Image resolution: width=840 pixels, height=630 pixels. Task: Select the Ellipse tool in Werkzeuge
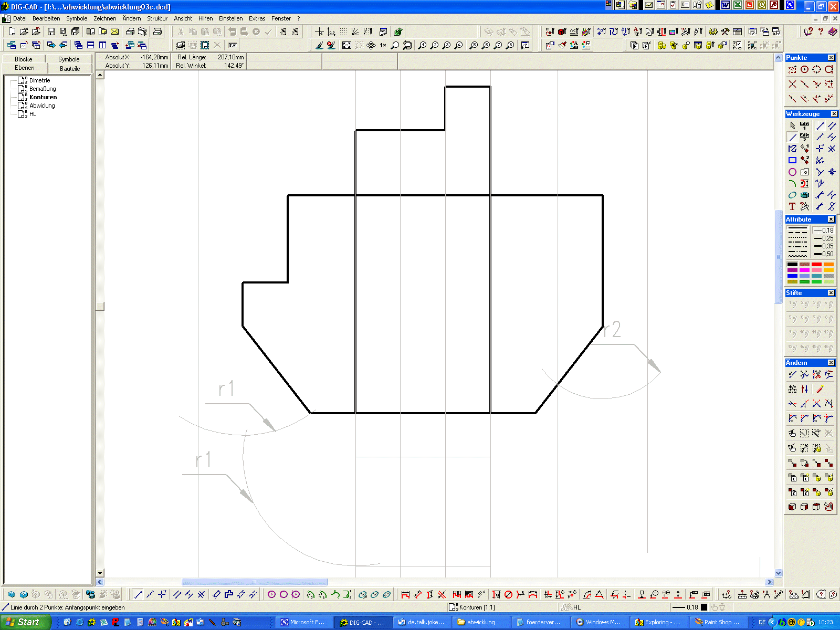tap(792, 195)
